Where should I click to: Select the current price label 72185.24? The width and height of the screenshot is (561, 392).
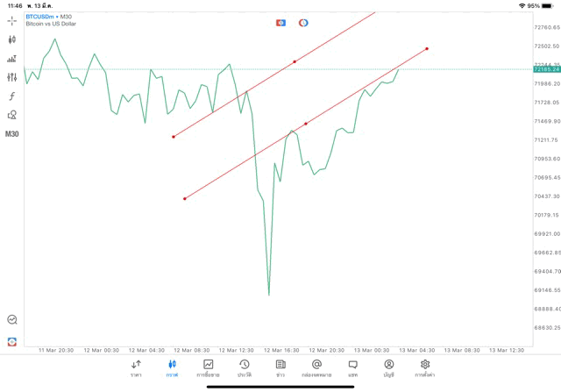click(x=547, y=69)
